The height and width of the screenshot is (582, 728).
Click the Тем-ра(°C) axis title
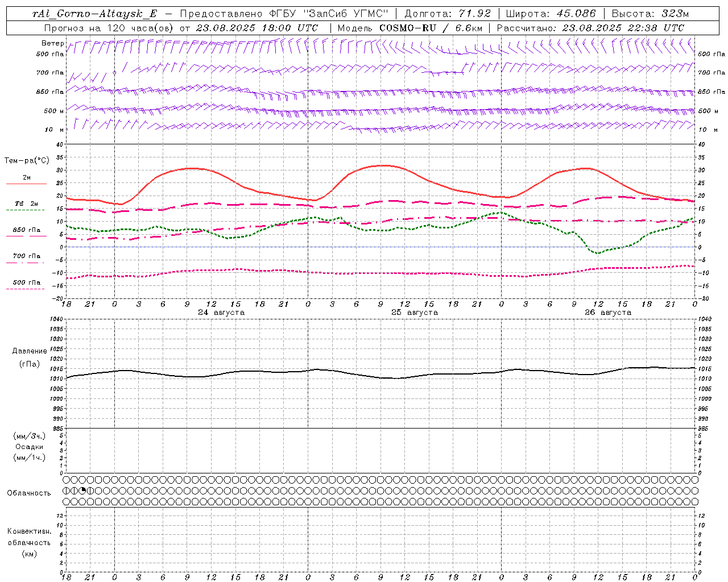pyautogui.click(x=27, y=161)
